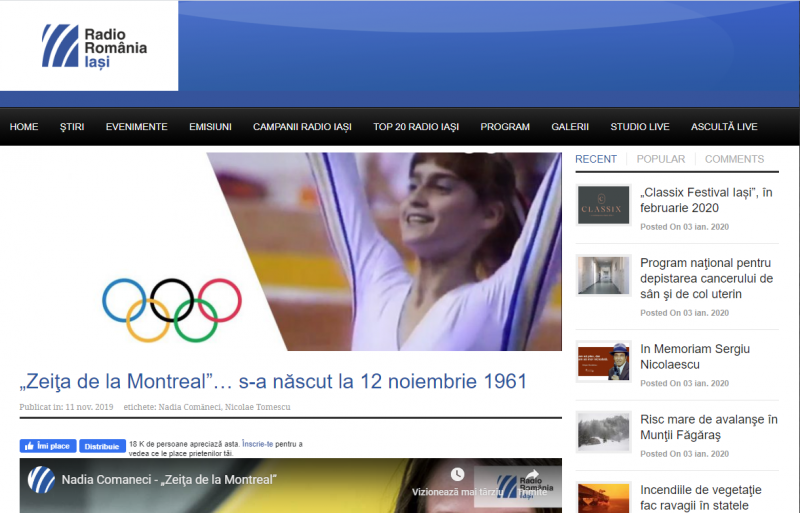Image resolution: width=800 pixels, height=513 pixels.
Task: Click the Facebook Distribuie button
Action: pos(102,446)
